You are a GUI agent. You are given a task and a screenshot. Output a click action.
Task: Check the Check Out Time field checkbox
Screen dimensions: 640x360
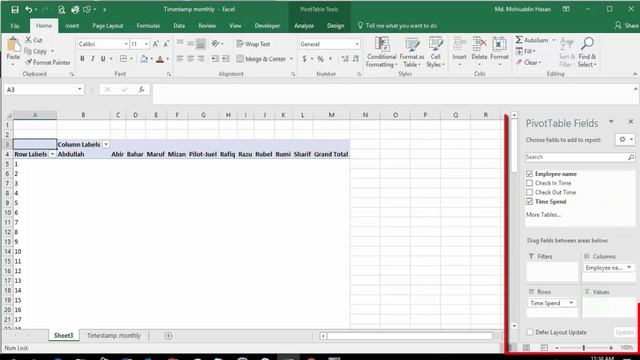(x=529, y=192)
